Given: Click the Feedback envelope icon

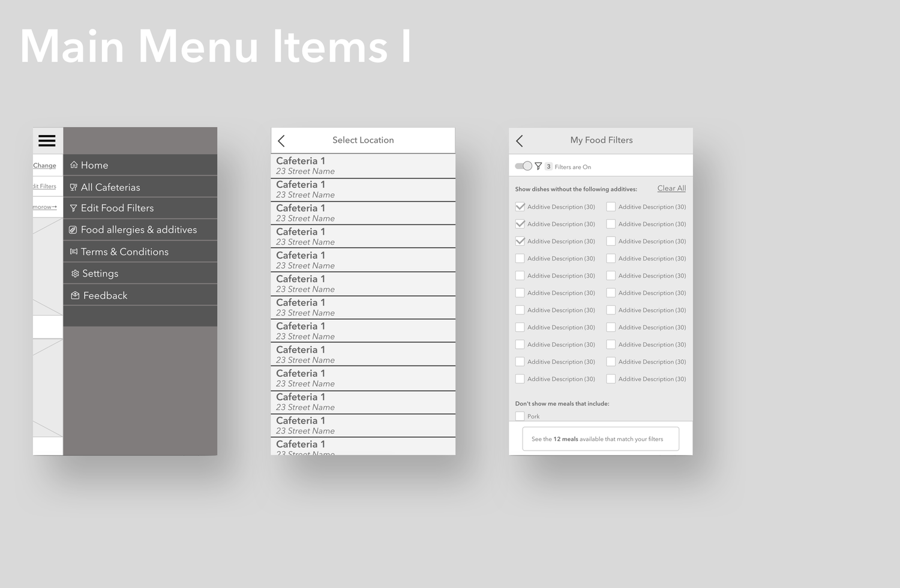Looking at the screenshot, I should (x=75, y=295).
